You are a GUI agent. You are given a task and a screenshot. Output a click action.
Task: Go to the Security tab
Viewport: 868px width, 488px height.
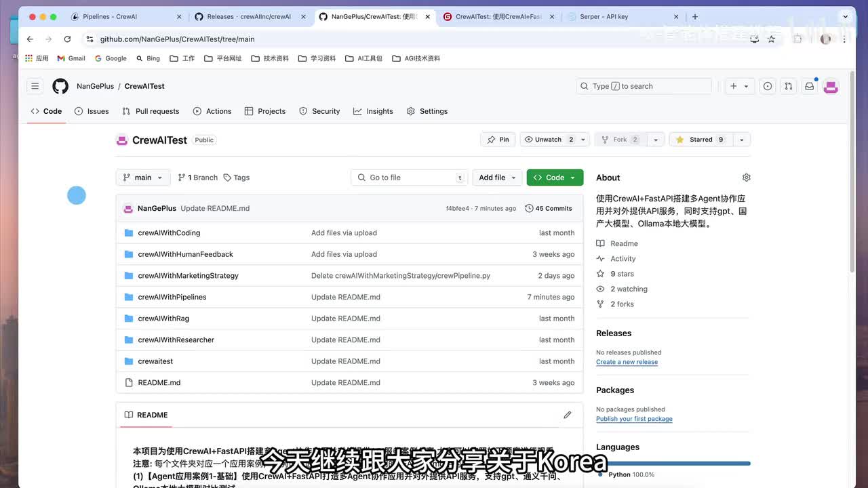click(319, 111)
